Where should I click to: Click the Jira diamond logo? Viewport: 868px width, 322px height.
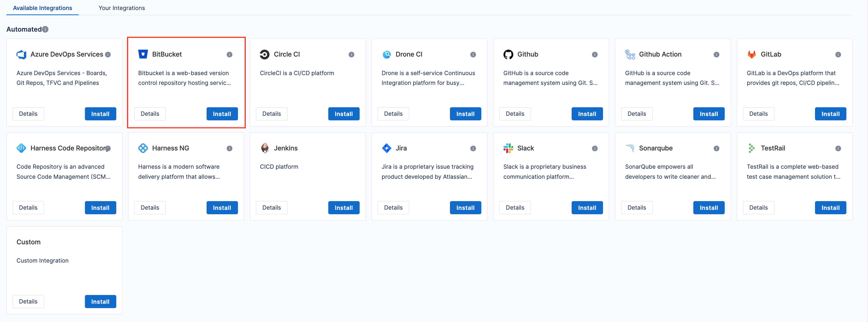point(386,148)
